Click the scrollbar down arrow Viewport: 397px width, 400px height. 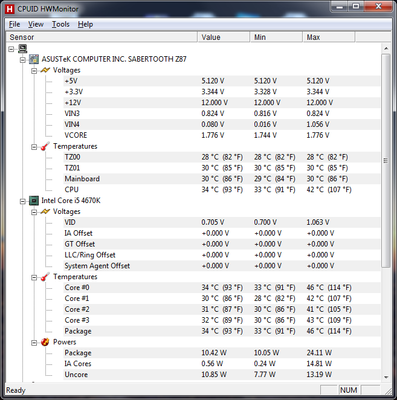386,377
